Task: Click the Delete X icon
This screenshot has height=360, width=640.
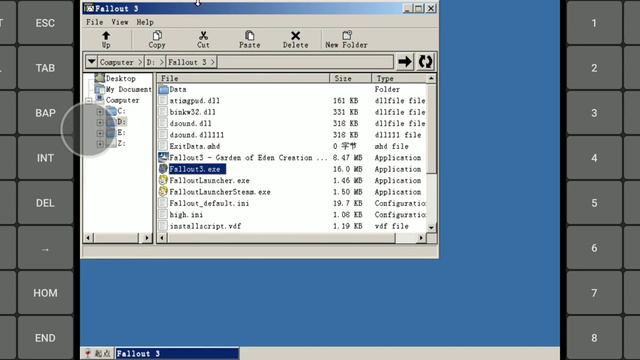Action: point(296,36)
